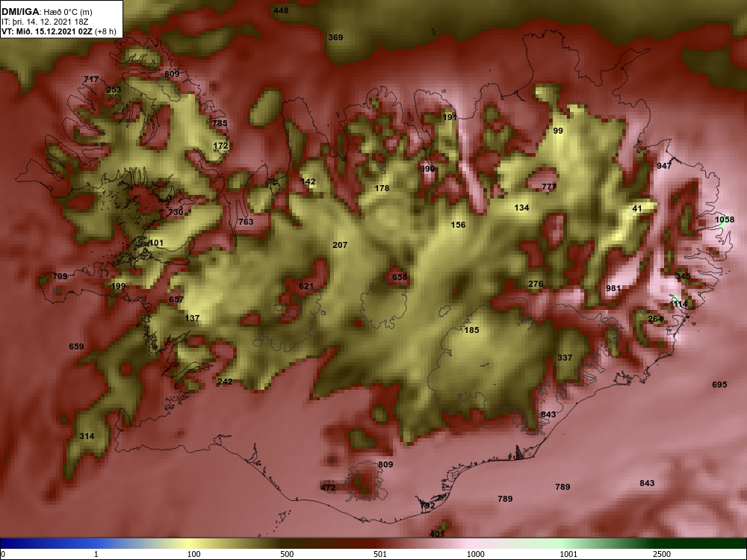This screenshot has width=747, height=560.
Task: Select the 156 map label
Action: (458, 225)
